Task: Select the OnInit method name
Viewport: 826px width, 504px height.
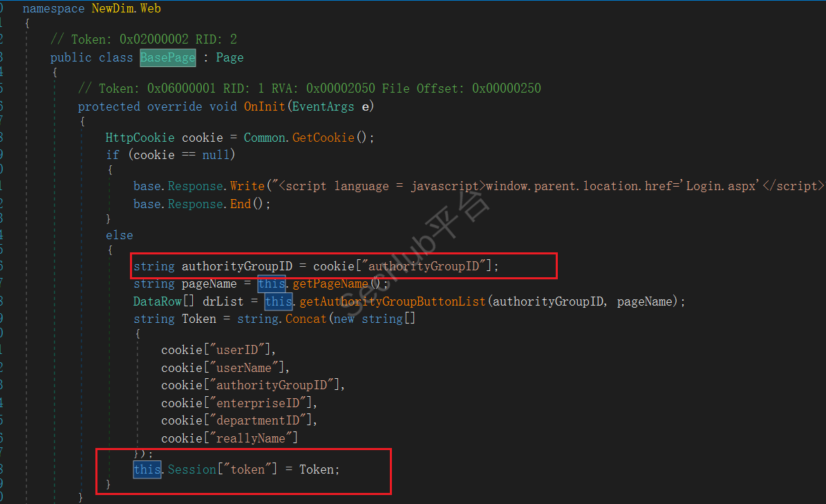Action: 265,106
